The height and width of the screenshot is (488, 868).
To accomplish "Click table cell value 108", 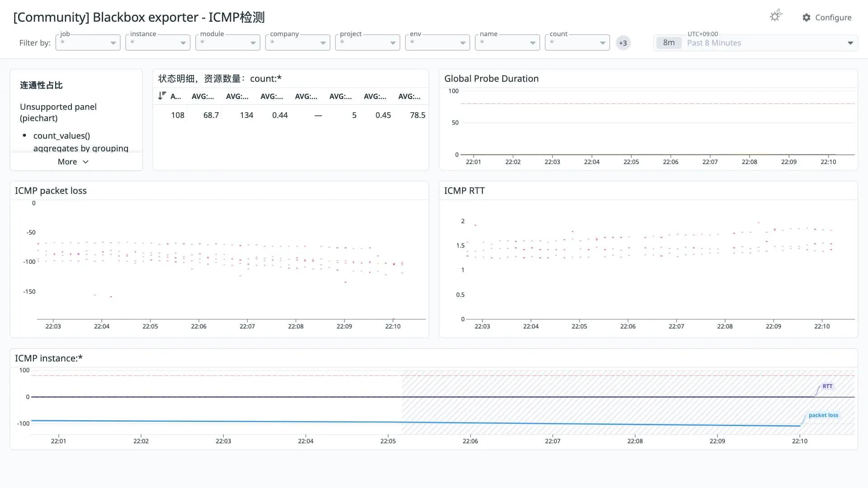I will coord(178,115).
